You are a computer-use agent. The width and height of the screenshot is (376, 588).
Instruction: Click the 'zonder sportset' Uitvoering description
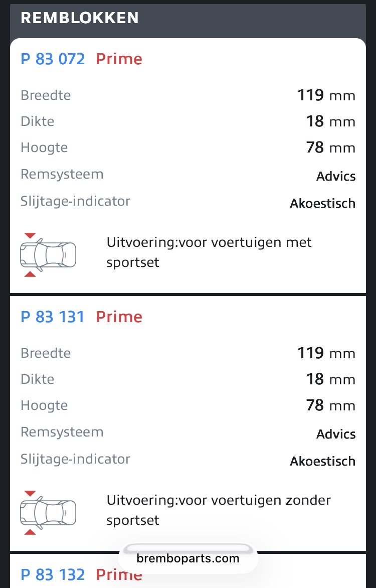coord(219,510)
